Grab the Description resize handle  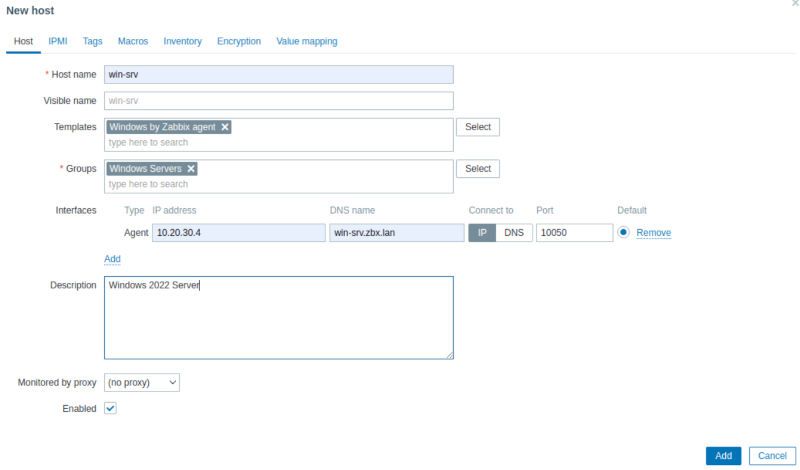449,355
